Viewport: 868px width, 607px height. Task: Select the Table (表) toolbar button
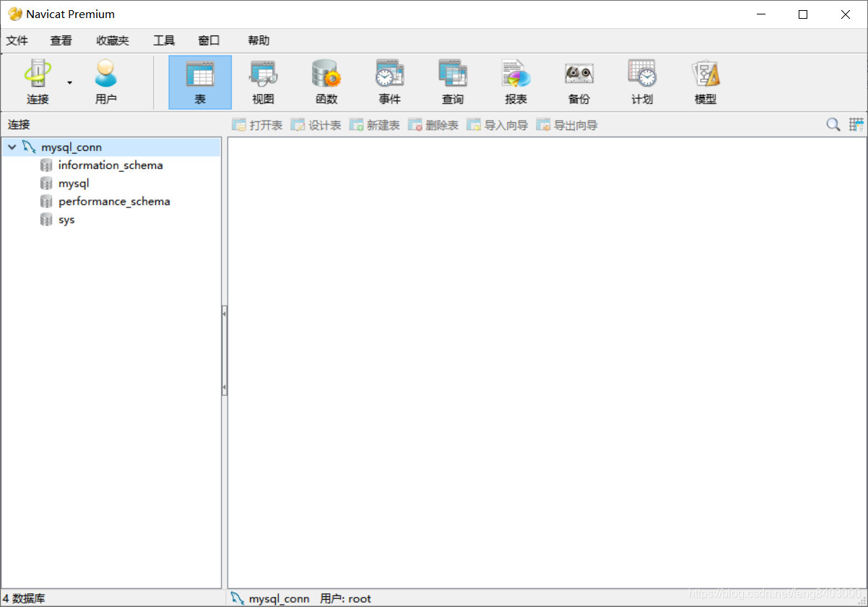click(200, 82)
